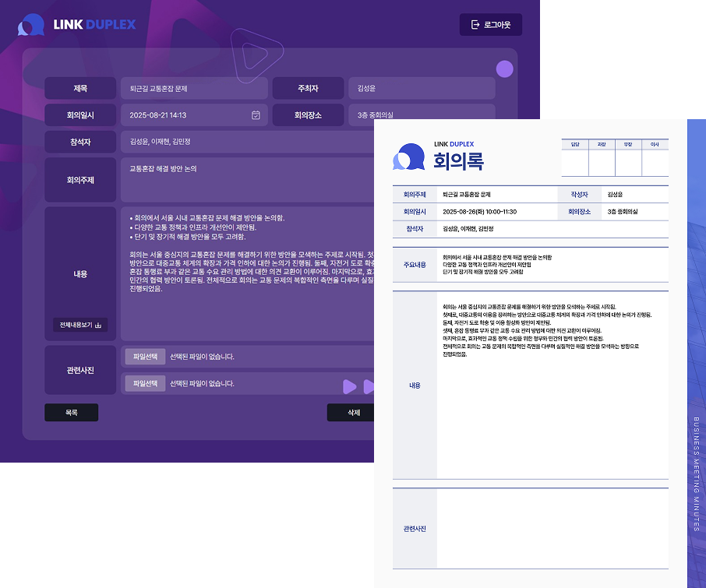Choose a file with the first 파일선택 button

[145, 357]
